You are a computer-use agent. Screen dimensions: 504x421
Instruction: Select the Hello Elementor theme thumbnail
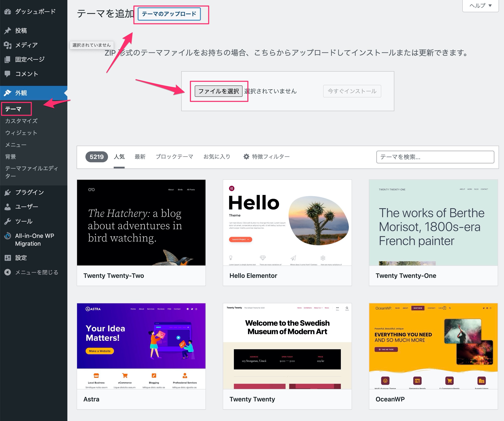pos(287,223)
